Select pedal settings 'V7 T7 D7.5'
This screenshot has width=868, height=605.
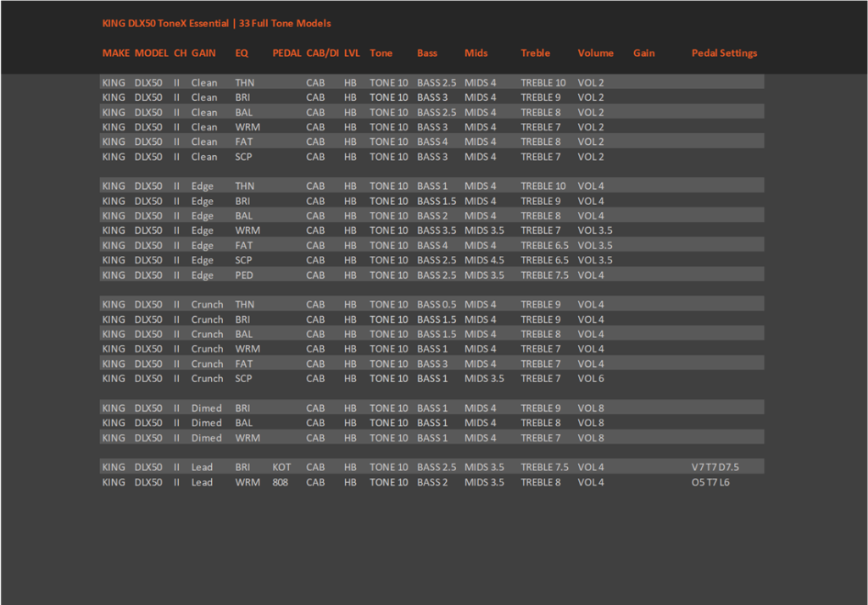715,467
